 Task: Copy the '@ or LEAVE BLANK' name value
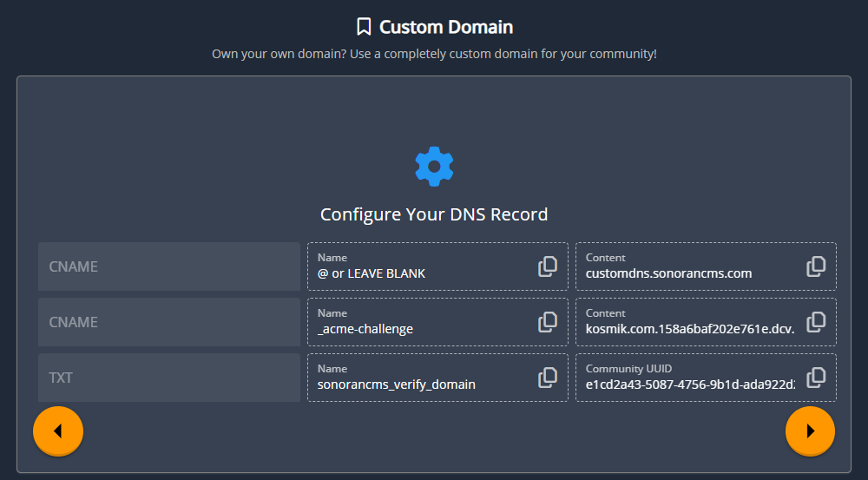coord(548,266)
